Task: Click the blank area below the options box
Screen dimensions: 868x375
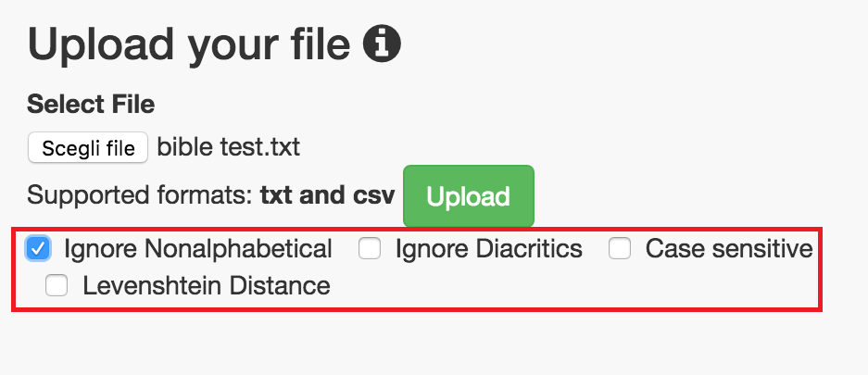Action: (417, 347)
